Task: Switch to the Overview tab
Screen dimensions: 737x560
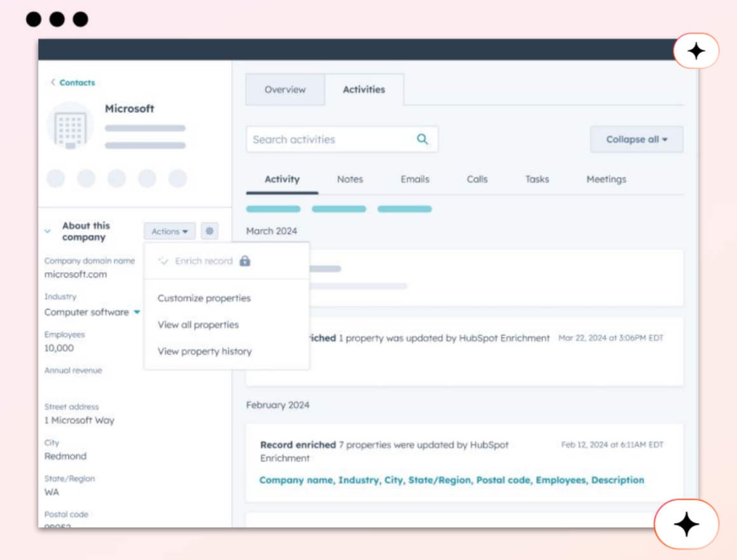Action: tap(285, 90)
